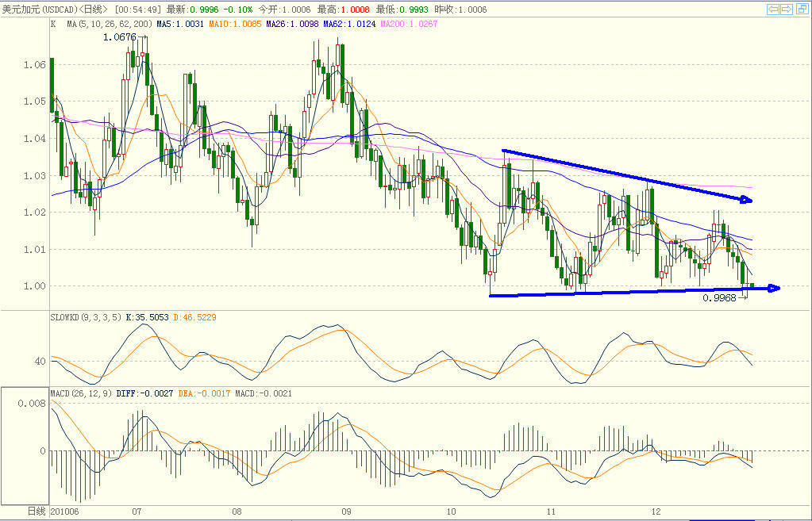The image size is (812, 521).
Task: Click the MACD(26,12,9) indicator label
Action: pos(81,394)
